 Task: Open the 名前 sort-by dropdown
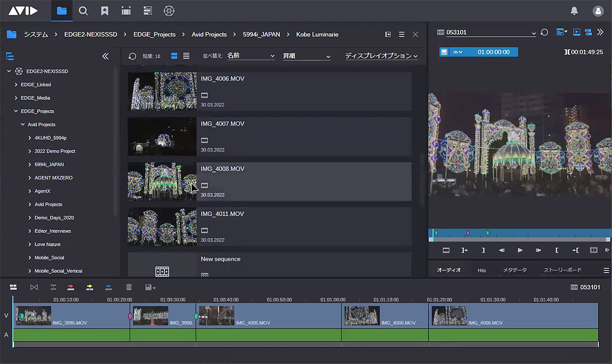250,56
